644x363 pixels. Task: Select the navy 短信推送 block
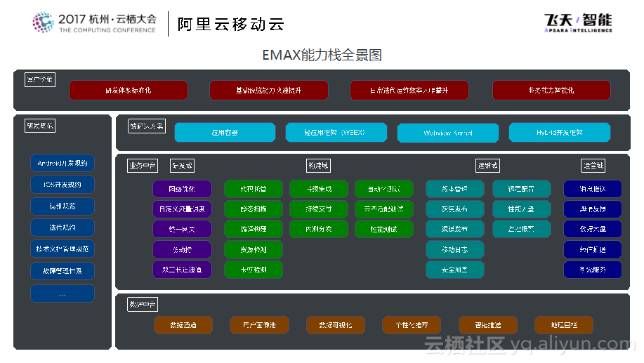tap(593, 250)
